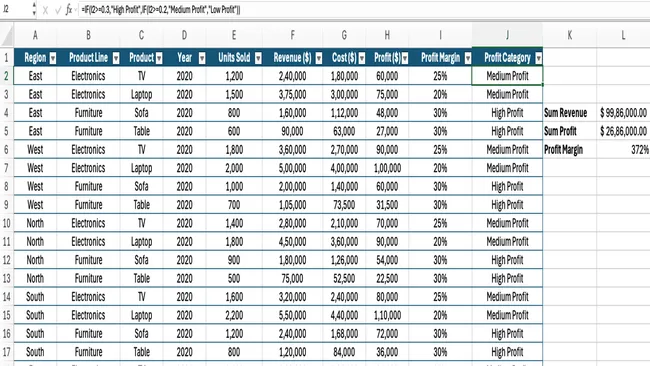Screen dimensions: 650x366
Task: Click the confirm checkmark formula icon
Action: pyautogui.click(x=58, y=10)
